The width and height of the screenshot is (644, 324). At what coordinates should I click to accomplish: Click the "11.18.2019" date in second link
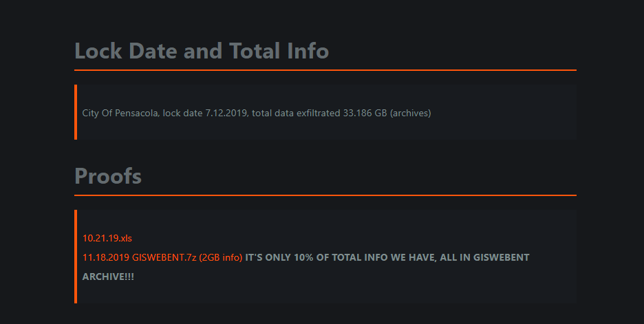[106, 257]
